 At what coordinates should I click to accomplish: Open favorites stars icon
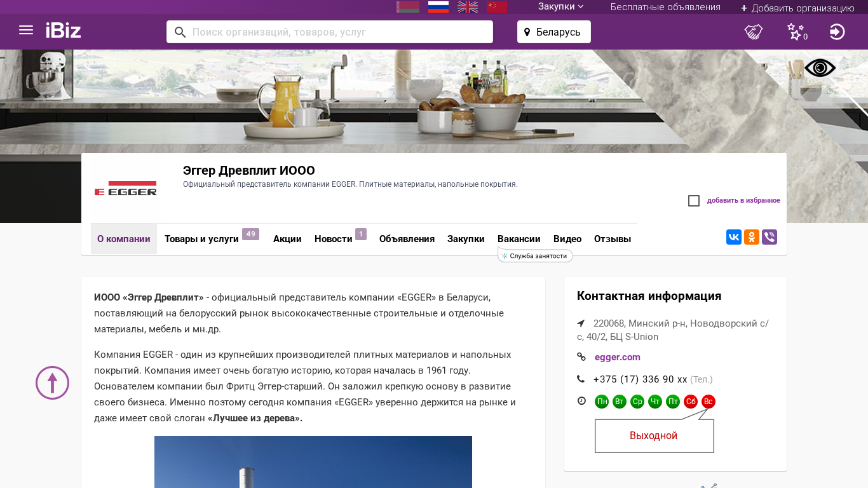tap(796, 32)
